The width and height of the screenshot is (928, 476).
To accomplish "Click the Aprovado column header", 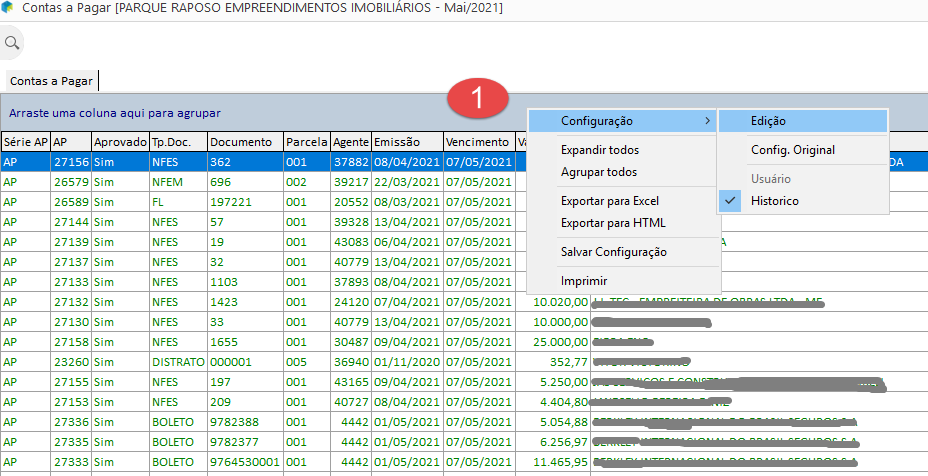I will (121, 142).
